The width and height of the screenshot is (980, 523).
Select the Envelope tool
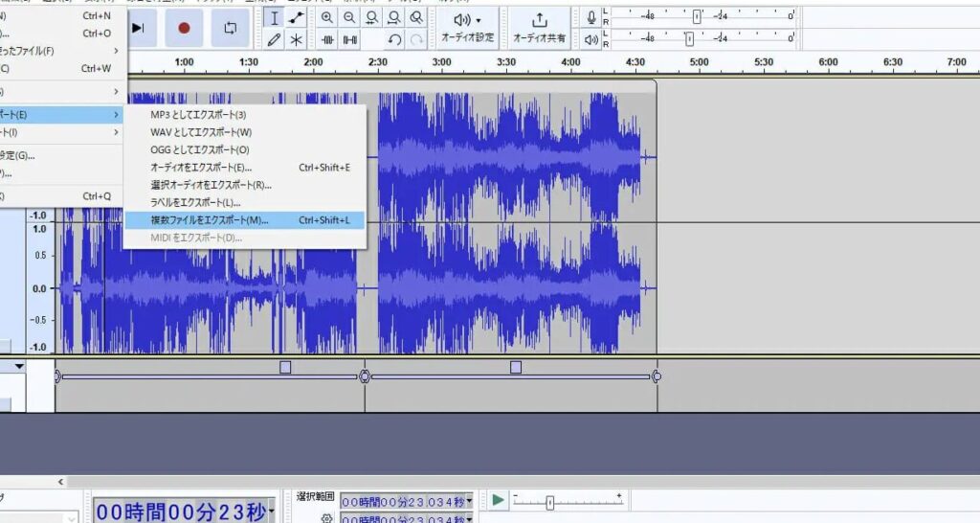click(297, 18)
